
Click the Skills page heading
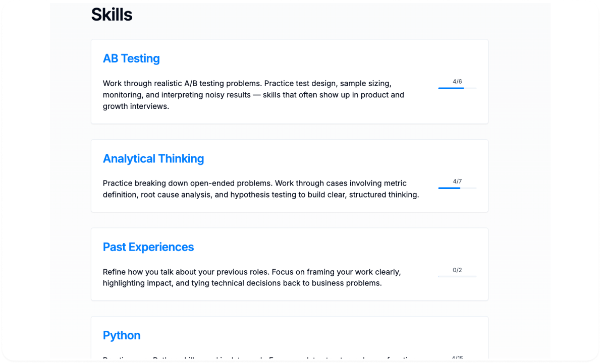coord(112,15)
